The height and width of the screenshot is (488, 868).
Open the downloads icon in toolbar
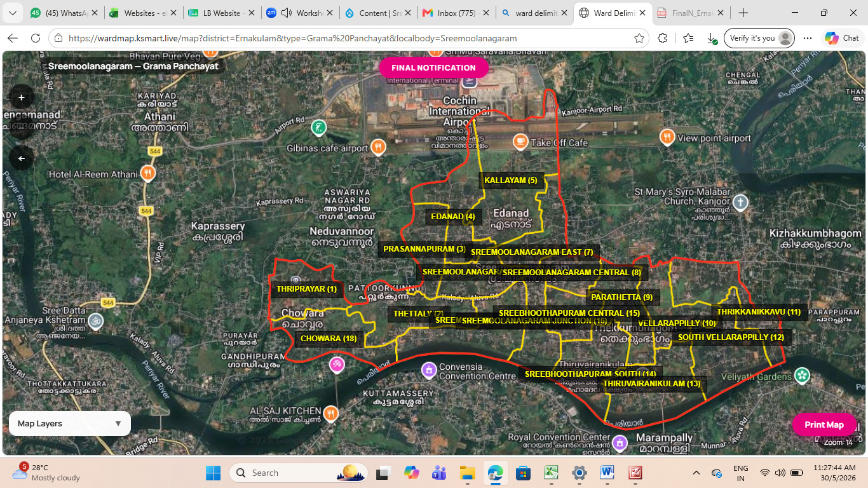coord(712,38)
